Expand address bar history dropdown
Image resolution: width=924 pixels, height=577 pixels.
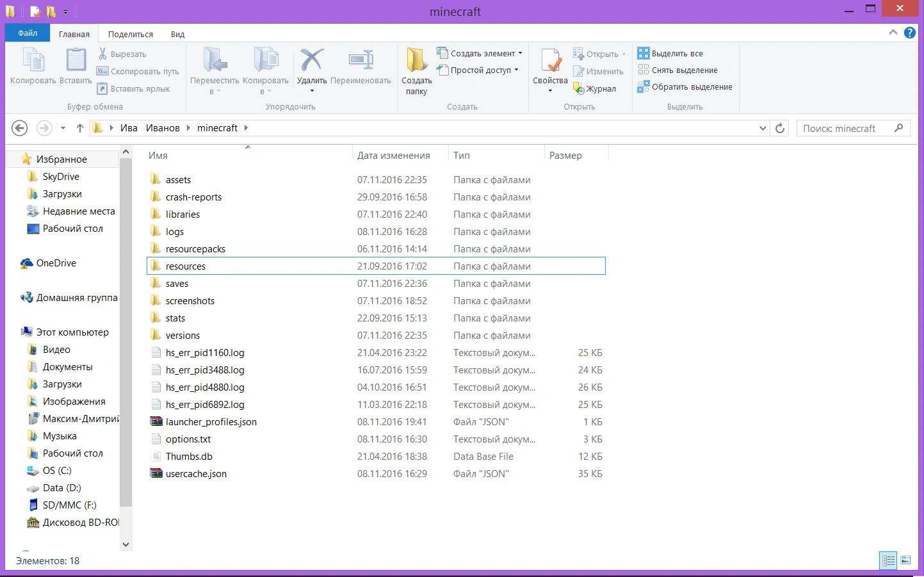click(763, 128)
